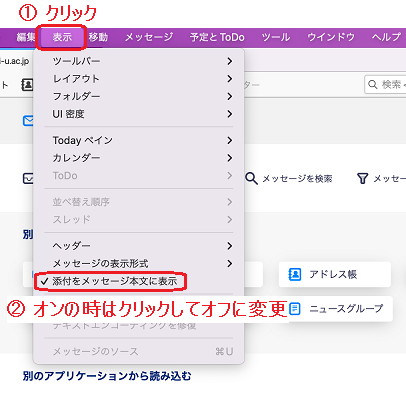Expand the ヘッダー submenu
Image resolution: width=406 pixels, height=395 pixels.
coord(139,246)
